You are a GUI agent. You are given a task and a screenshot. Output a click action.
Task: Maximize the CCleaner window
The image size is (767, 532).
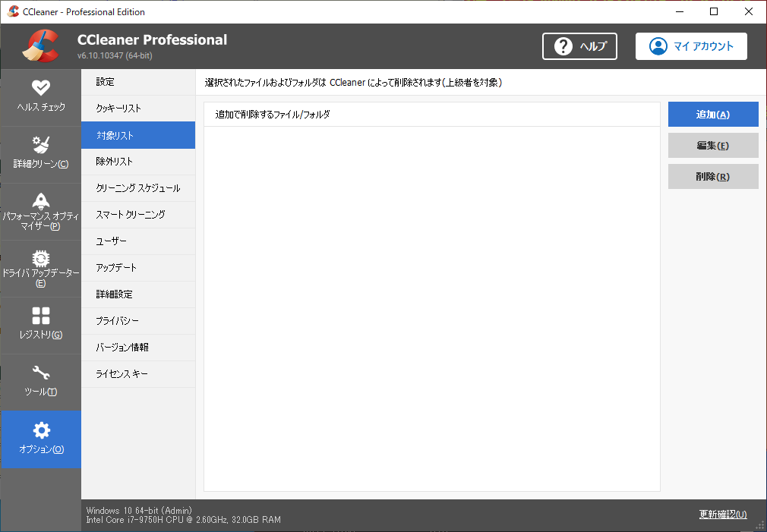click(x=714, y=11)
